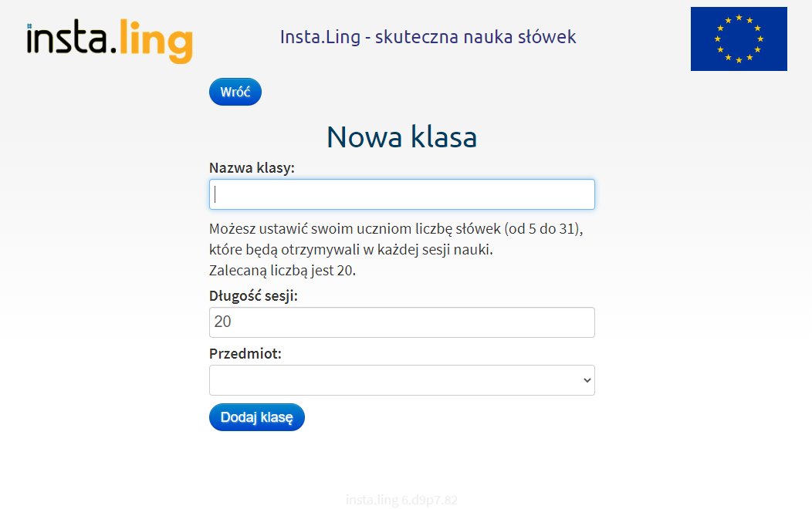
Task: Click the European Union flag icon
Action: [739, 39]
